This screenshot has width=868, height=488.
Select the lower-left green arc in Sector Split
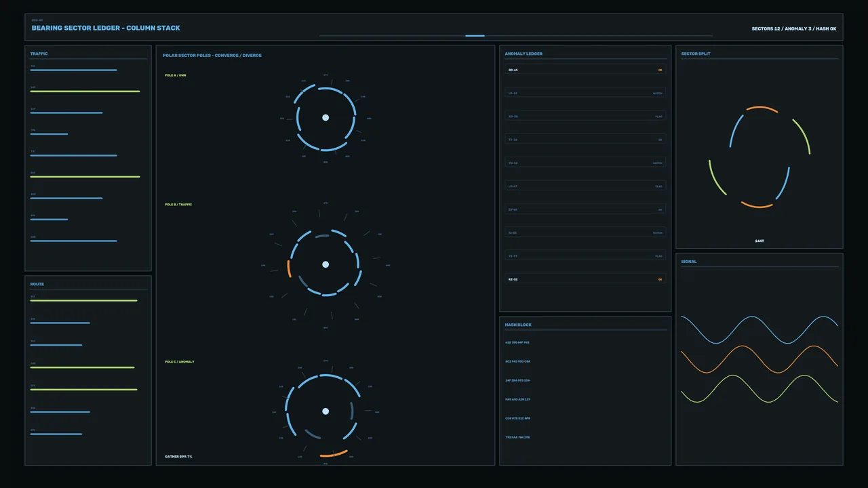[717, 178]
